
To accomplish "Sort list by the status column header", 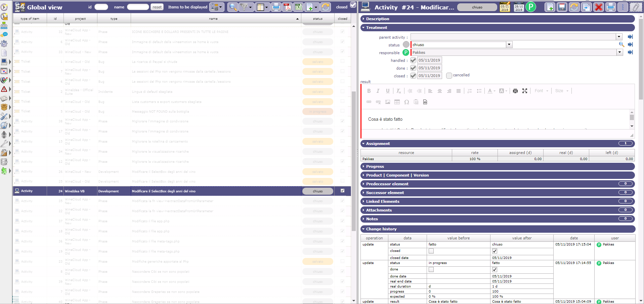I will point(317,19).
